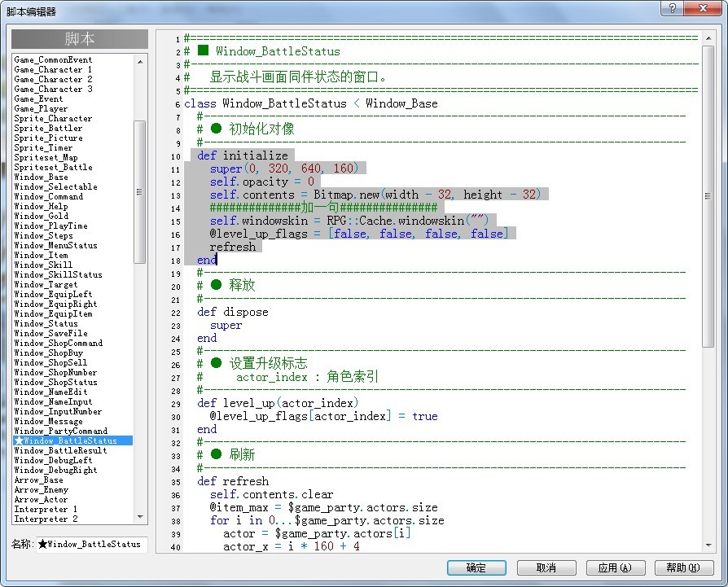Screen dimensions: 728x587
Task: Click the help question mark title icon
Action: [673, 8]
